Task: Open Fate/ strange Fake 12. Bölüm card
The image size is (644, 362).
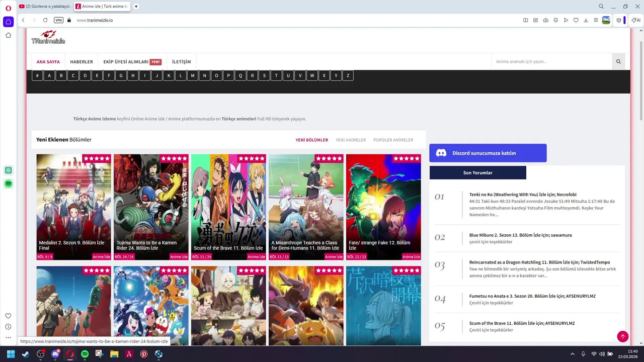Action: [383, 207]
